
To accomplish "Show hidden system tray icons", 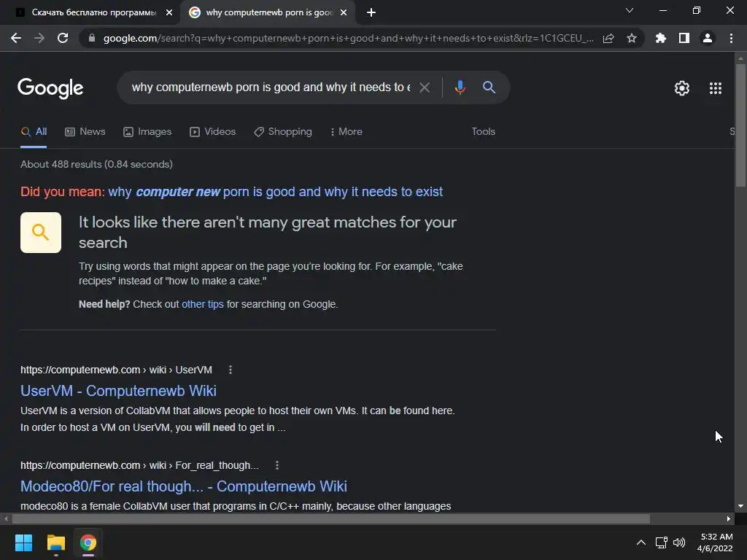I will pos(641,542).
